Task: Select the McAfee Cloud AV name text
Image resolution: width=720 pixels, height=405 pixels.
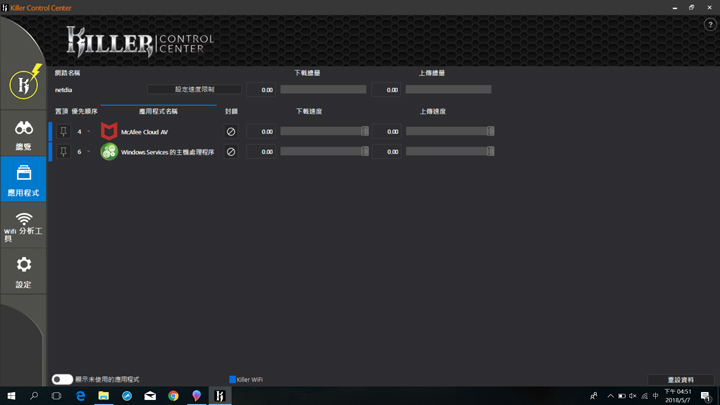Action: [144, 132]
